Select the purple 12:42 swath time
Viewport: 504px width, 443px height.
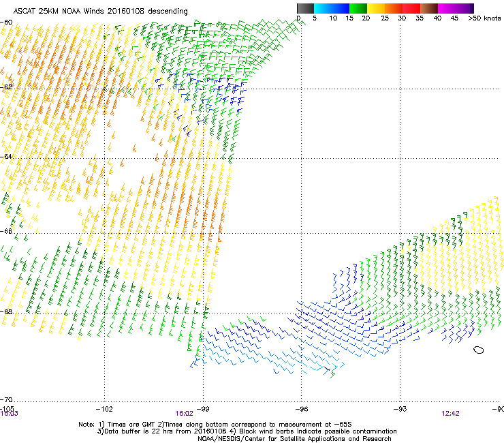450,414
